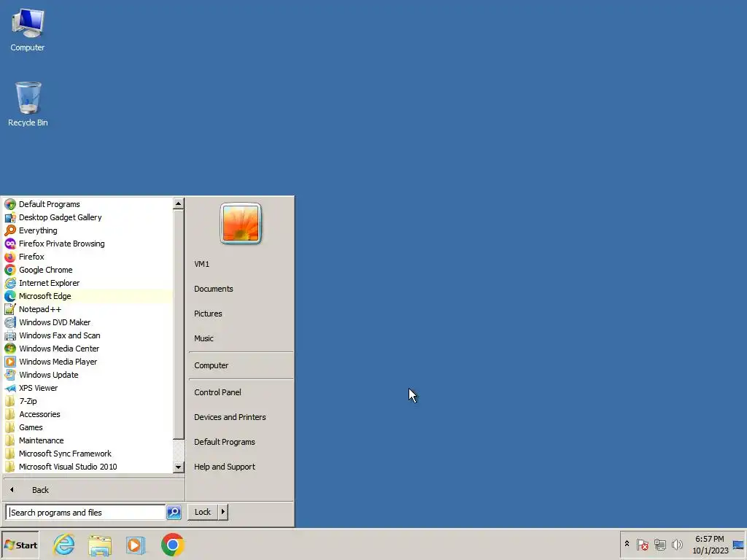Go Back to the previous Start menu view
This screenshot has height=560, width=747.
point(93,490)
